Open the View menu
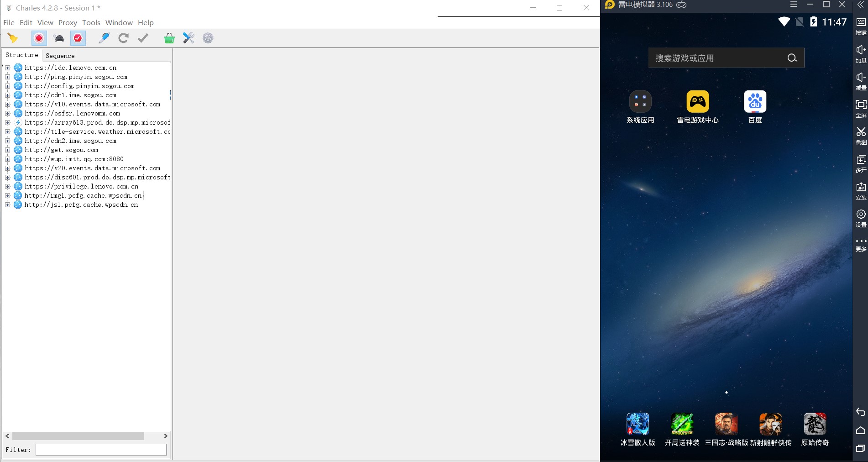Image resolution: width=868 pixels, height=462 pixels. point(45,22)
